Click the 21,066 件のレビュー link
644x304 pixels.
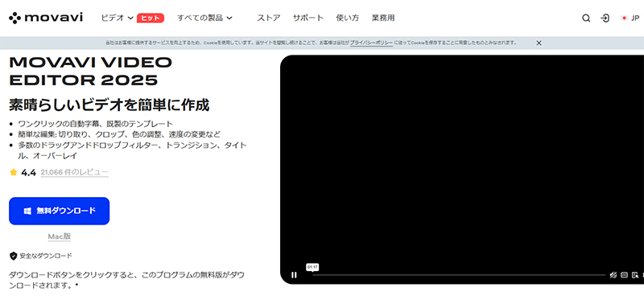tap(74, 172)
